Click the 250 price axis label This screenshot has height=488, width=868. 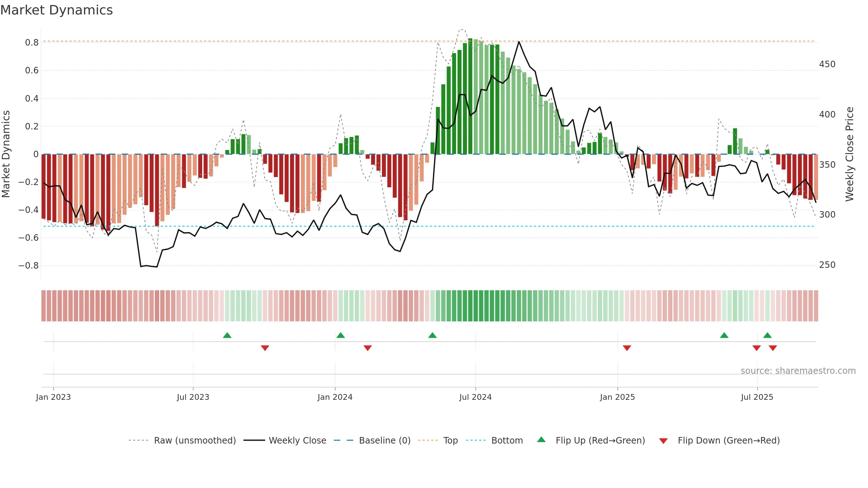827,265
